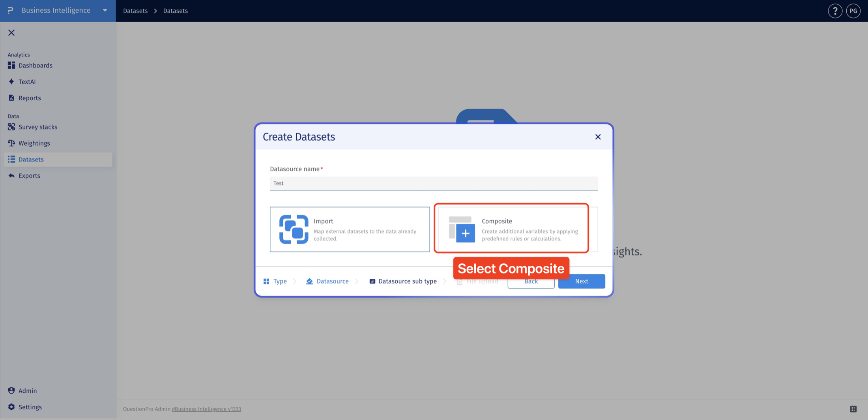Click the Type step grid icon

(266, 281)
